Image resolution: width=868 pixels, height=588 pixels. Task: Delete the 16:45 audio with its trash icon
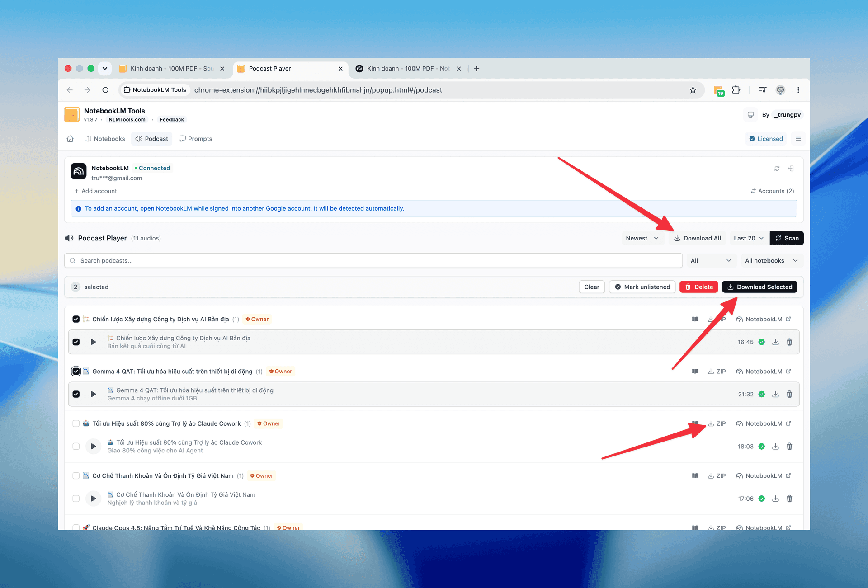point(789,342)
